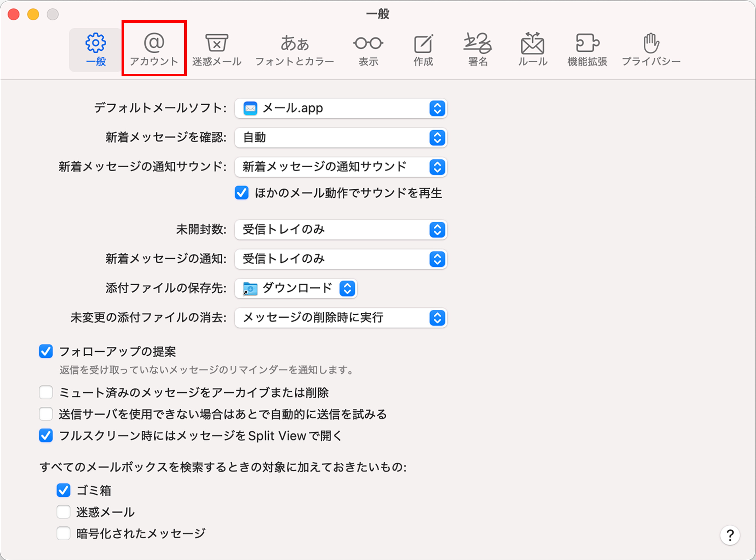Open フォントとカラー preferences
The image size is (756, 560).
[294, 50]
